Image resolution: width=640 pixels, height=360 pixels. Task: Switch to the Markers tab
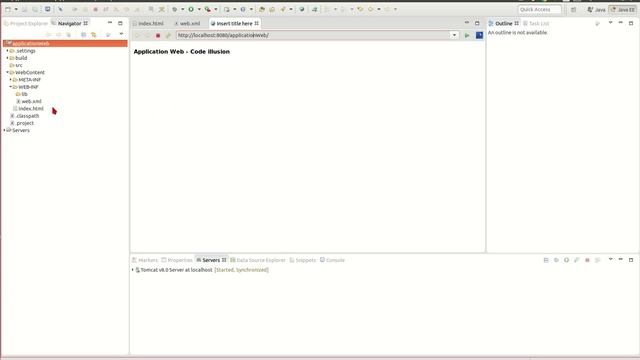(x=145, y=260)
